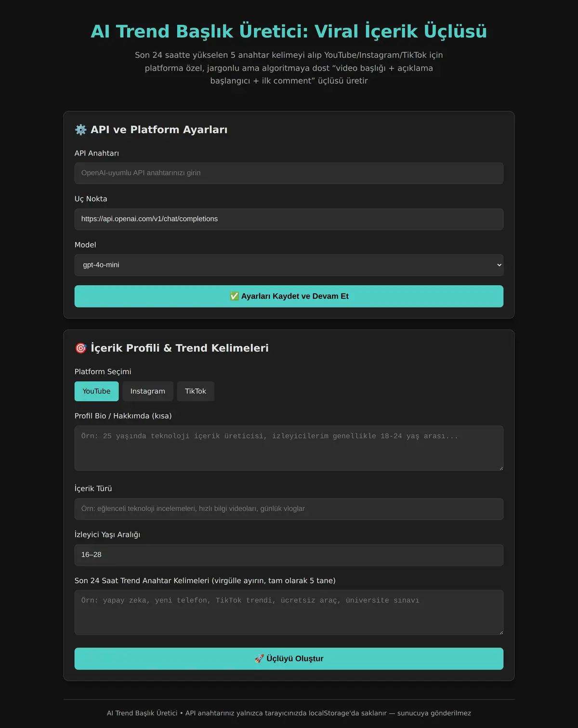Focus the İçerik Türü input field
Viewport: 578px width, 728px height.
point(289,509)
